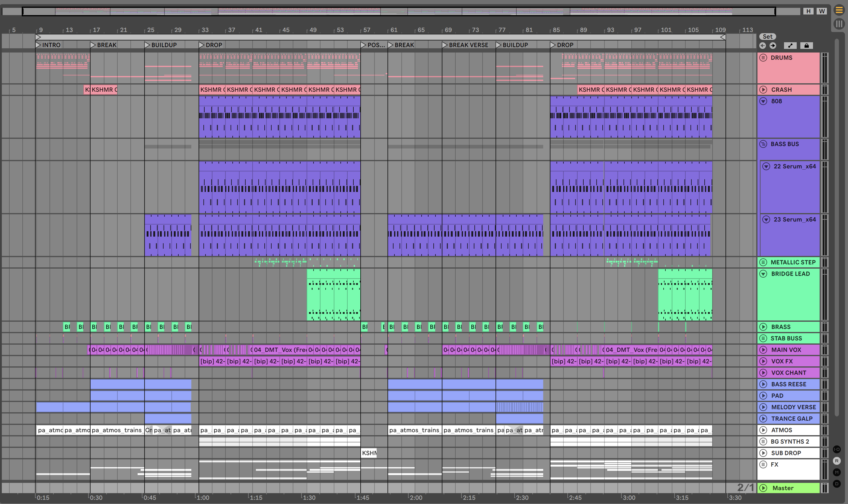The height and width of the screenshot is (504, 848).
Task: Switch to Session view selector icon
Action: pos(839,24)
